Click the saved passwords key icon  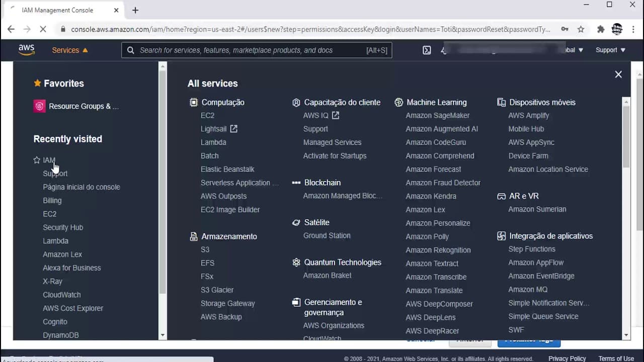tap(565, 29)
